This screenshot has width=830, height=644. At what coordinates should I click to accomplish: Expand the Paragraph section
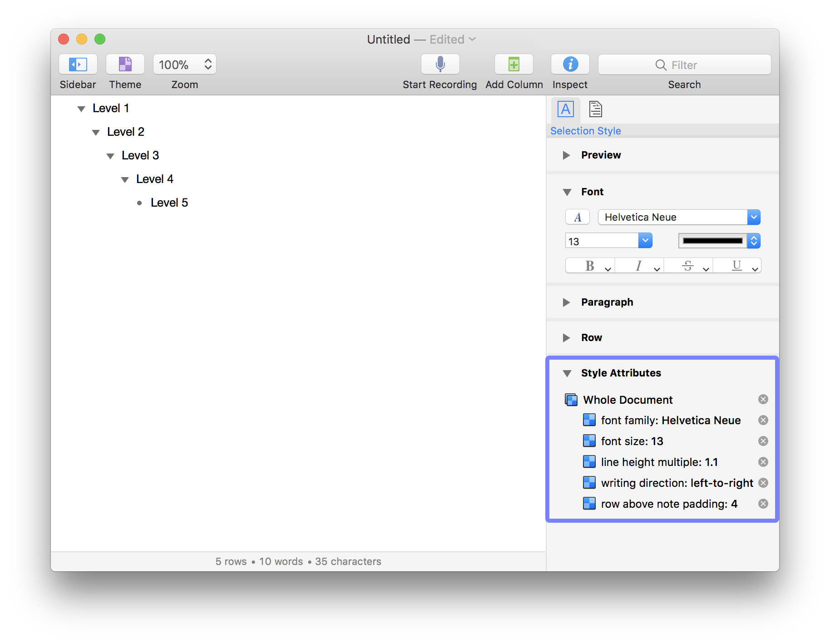point(566,302)
